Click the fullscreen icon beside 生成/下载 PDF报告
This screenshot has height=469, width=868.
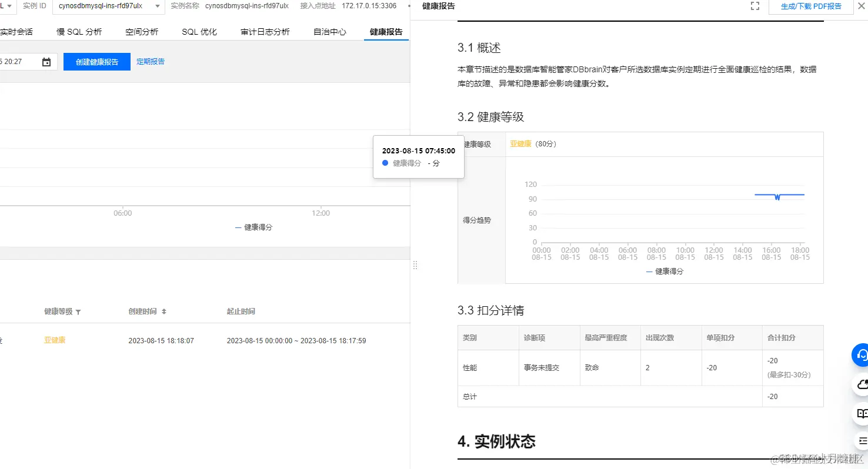coord(755,6)
